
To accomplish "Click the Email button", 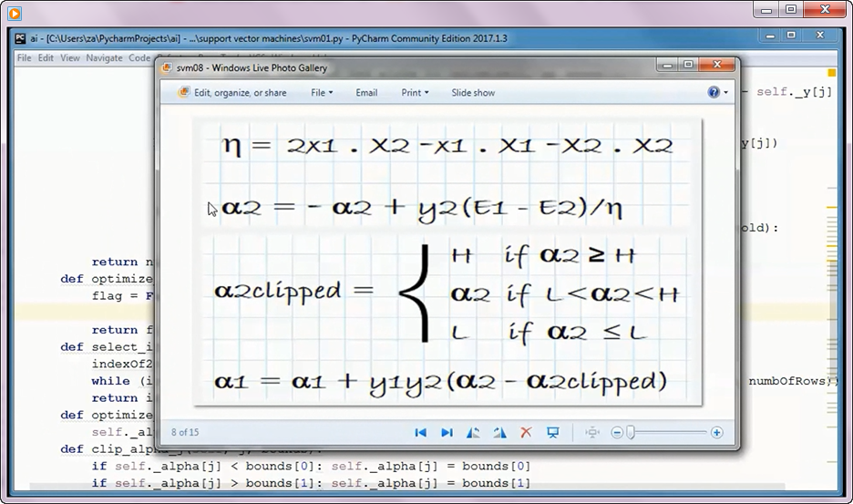I will 366,93.
